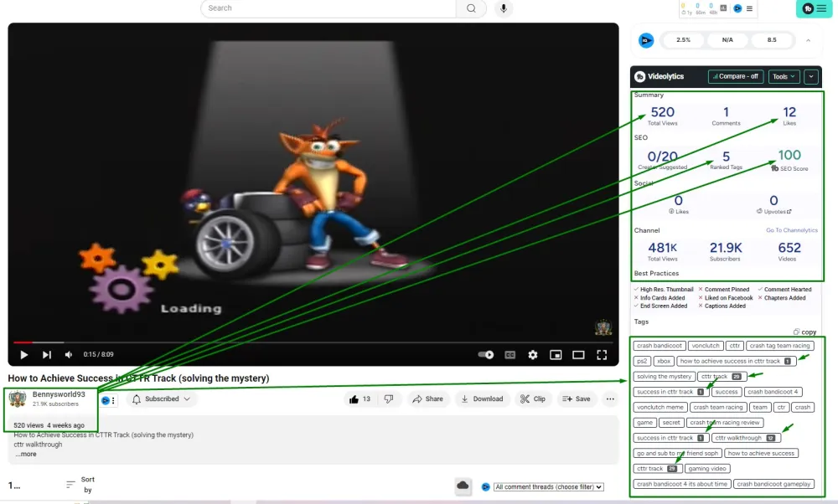838x504 pixels.
Task: Play the video
Action: tap(23, 354)
